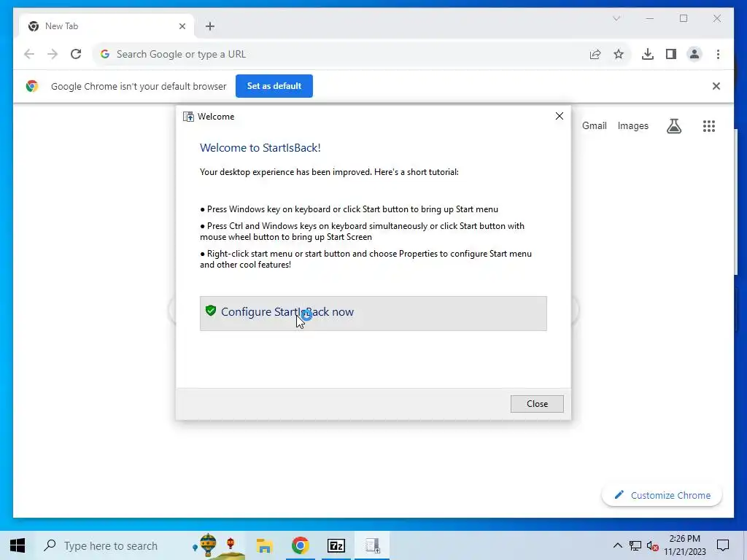The image size is (747, 560).
Task: Click Configure StartIsBack now button
Action: tap(373, 314)
